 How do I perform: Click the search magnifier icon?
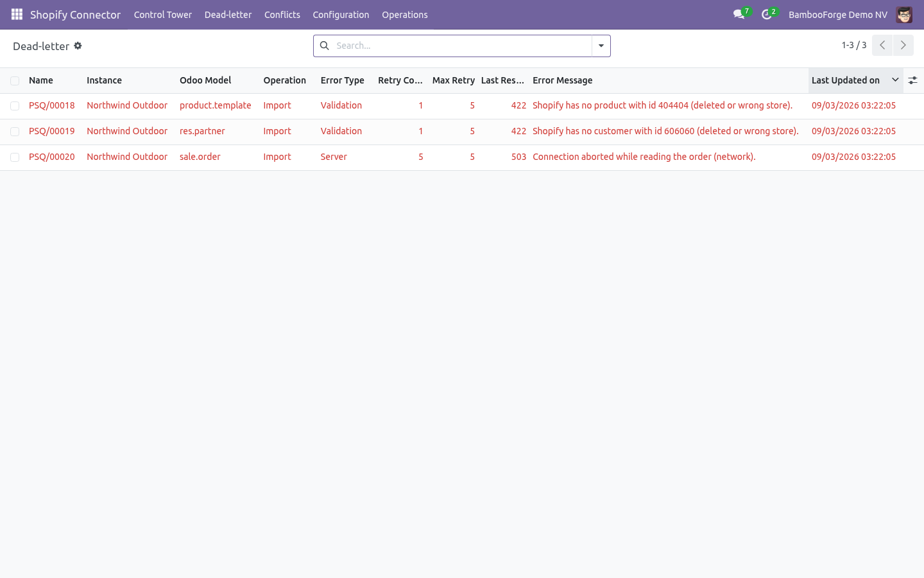point(325,46)
